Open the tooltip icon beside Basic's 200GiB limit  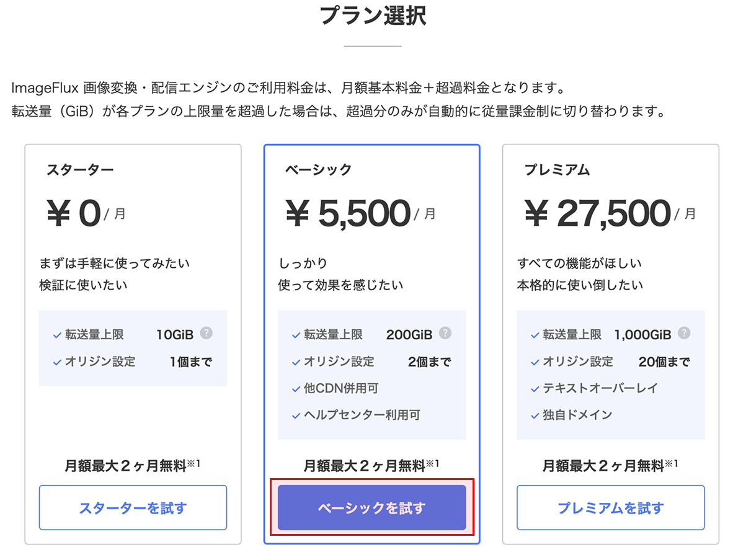445,334
